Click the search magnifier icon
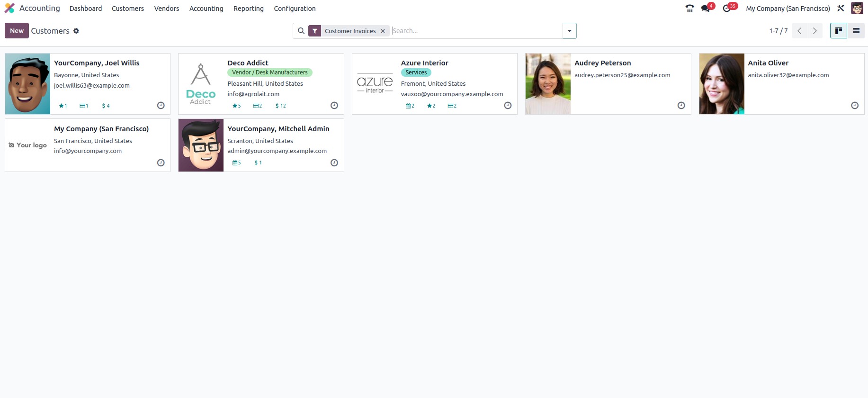The height and width of the screenshot is (398, 868). pos(301,31)
